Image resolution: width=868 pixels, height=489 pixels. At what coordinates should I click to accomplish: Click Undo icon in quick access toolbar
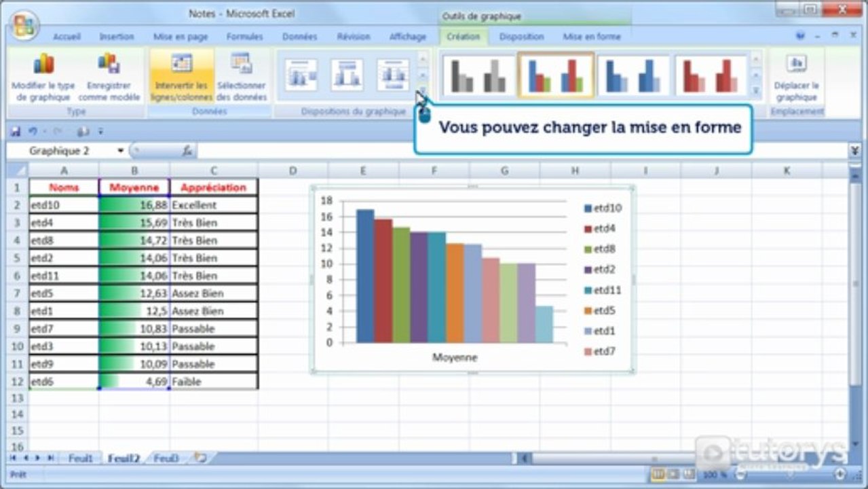pos(33,131)
